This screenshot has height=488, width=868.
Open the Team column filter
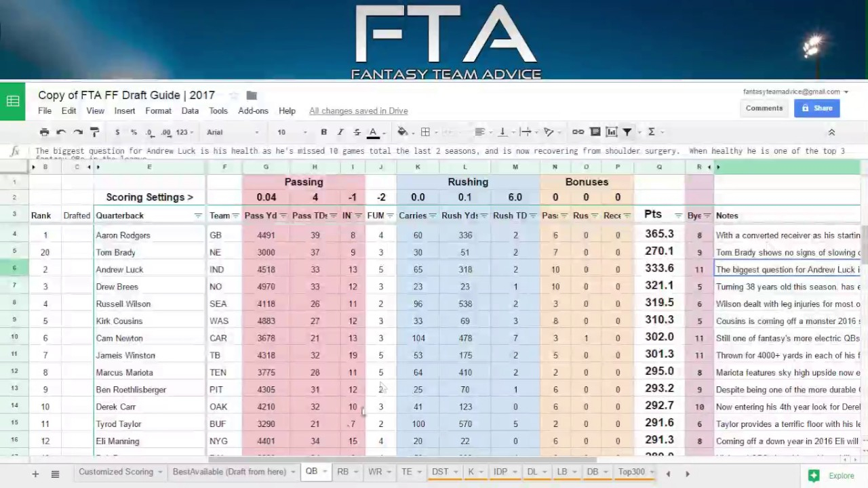(236, 216)
